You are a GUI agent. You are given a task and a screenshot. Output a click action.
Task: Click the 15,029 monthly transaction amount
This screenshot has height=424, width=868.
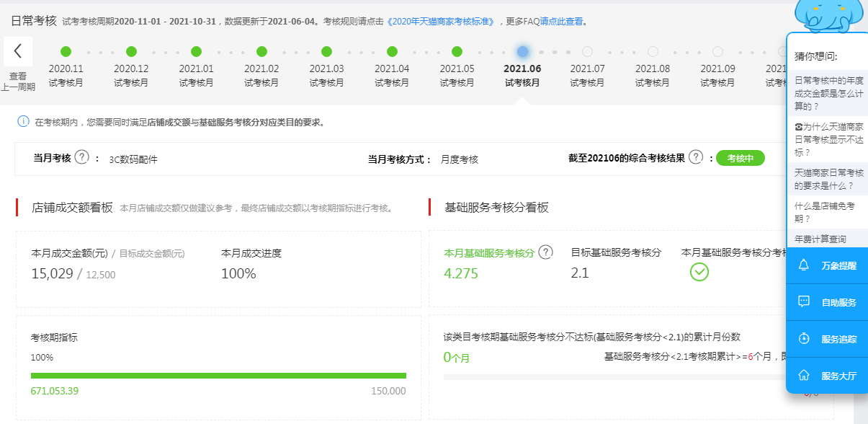[52, 273]
